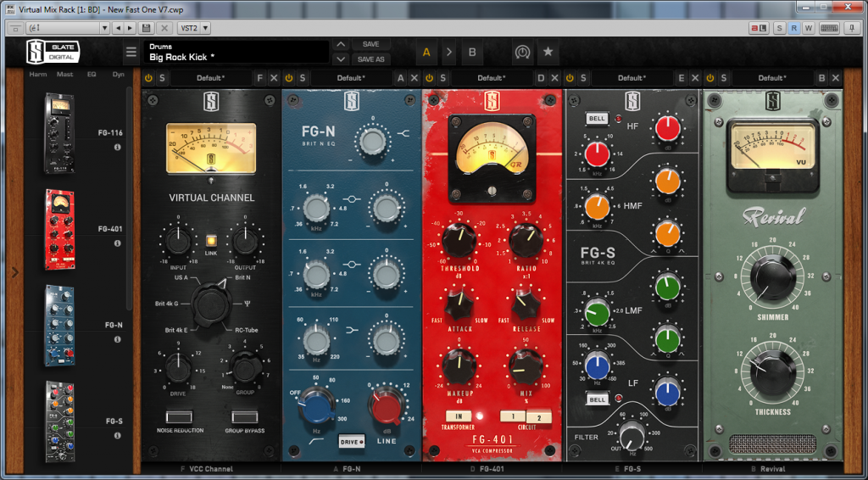Go to the previous preset with the up chevron
This screenshot has height=480, width=868.
[x=341, y=44]
